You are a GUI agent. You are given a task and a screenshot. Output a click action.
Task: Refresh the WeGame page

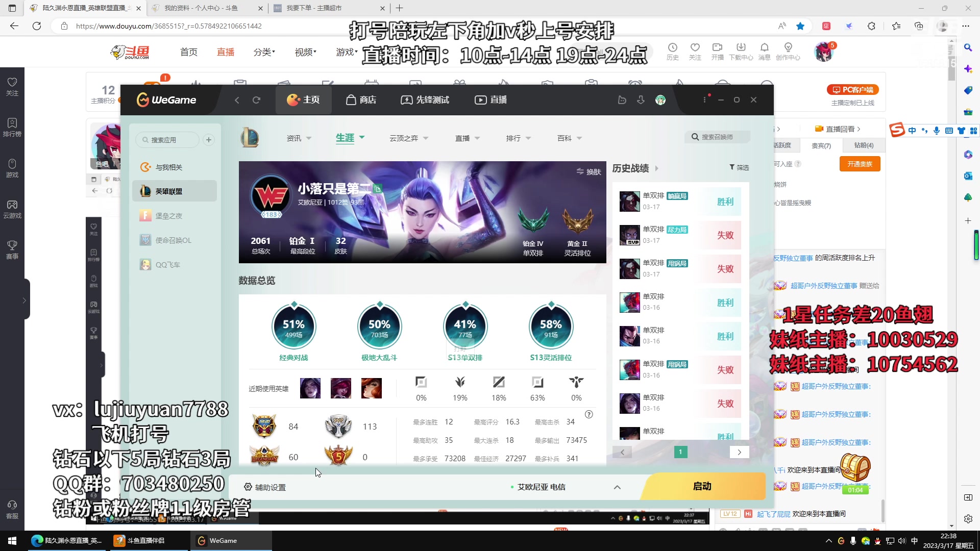click(256, 100)
